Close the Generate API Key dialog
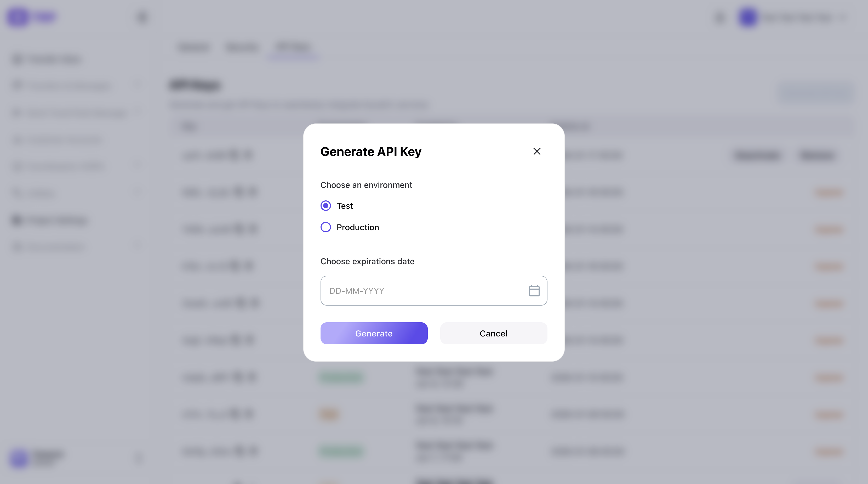 click(537, 151)
